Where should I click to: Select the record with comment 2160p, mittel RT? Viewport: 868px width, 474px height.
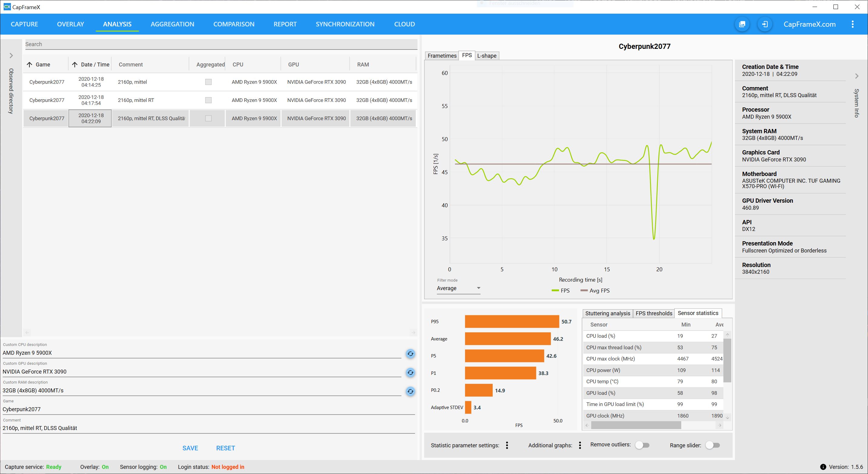click(x=220, y=100)
